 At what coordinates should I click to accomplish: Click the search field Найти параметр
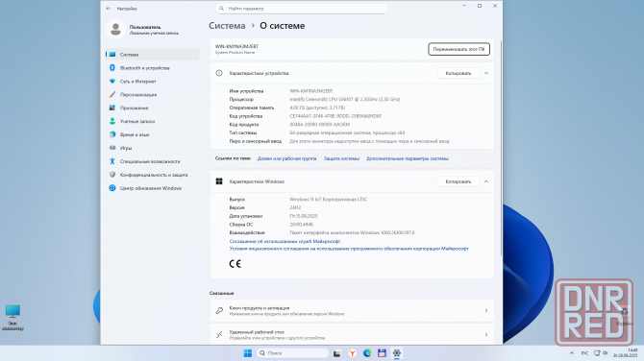click(x=301, y=9)
